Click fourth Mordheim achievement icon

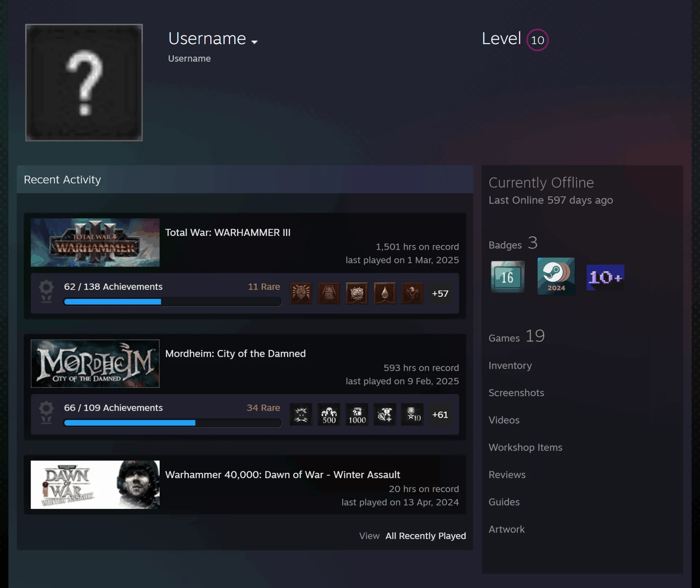(385, 414)
